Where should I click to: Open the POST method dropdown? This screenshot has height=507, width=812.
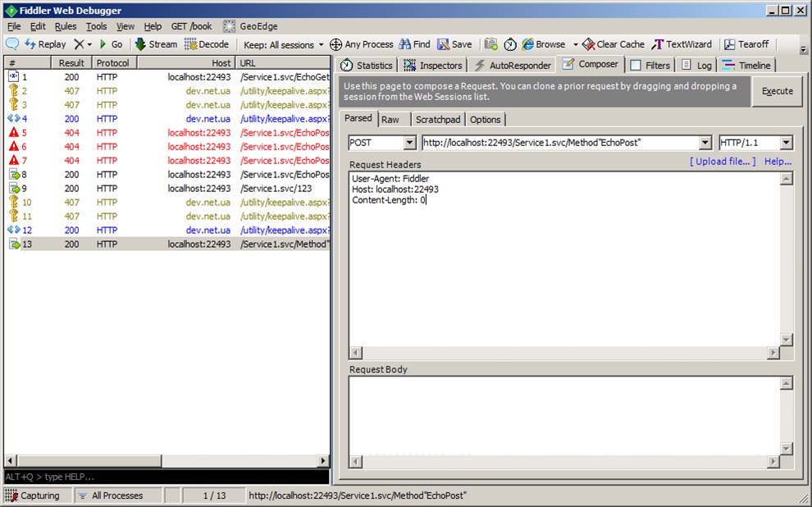click(x=409, y=143)
